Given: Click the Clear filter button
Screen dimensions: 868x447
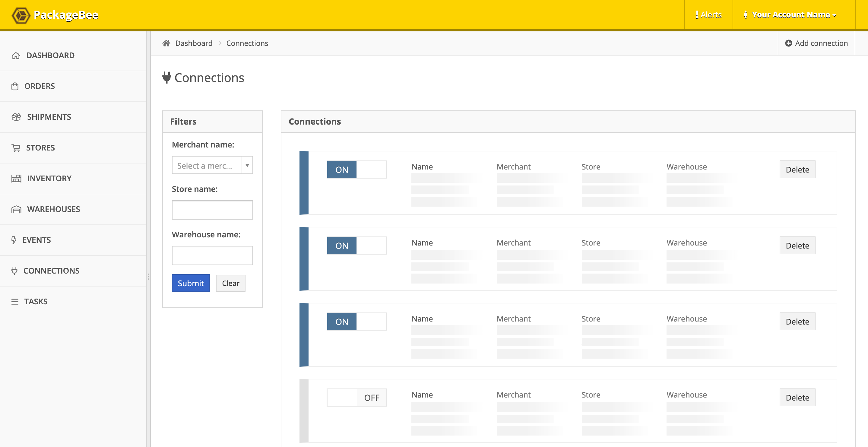Looking at the screenshot, I should 230,283.
